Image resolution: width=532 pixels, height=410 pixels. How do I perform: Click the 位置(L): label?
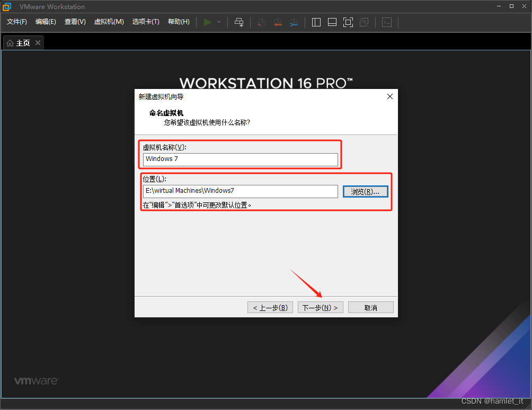(x=154, y=179)
